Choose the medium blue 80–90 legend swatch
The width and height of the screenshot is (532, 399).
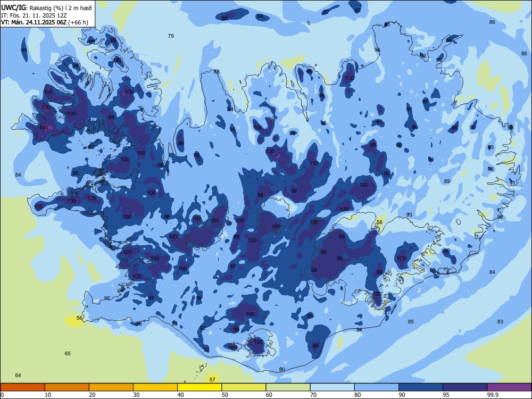tap(377, 387)
